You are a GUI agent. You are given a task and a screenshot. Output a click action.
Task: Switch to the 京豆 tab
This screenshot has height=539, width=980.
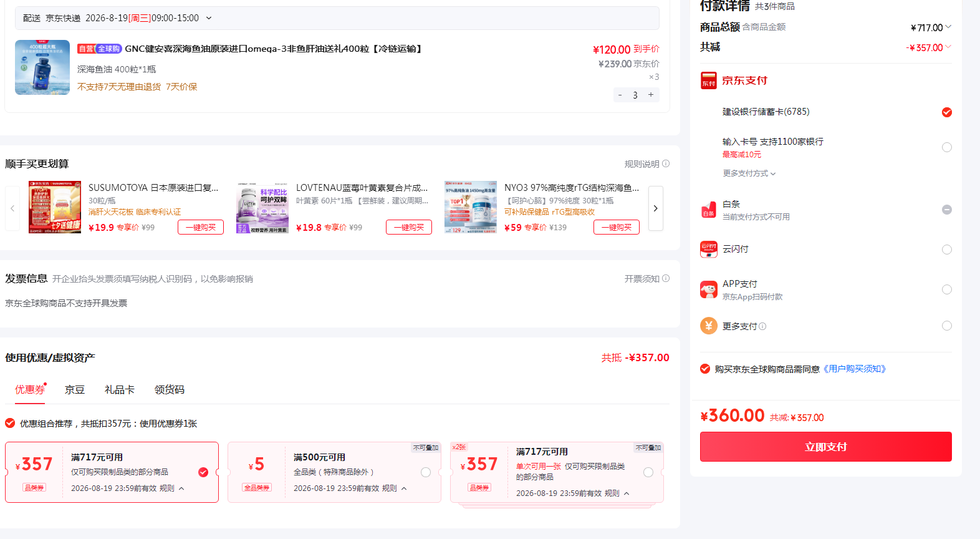point(75,390)
